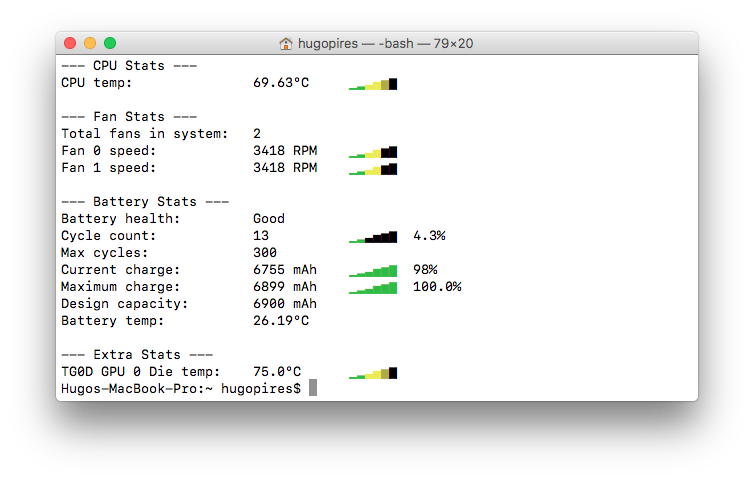Click the 4.3% cycle count percentage
Viewport: 754px width, 481px height.
click(429, 236)
